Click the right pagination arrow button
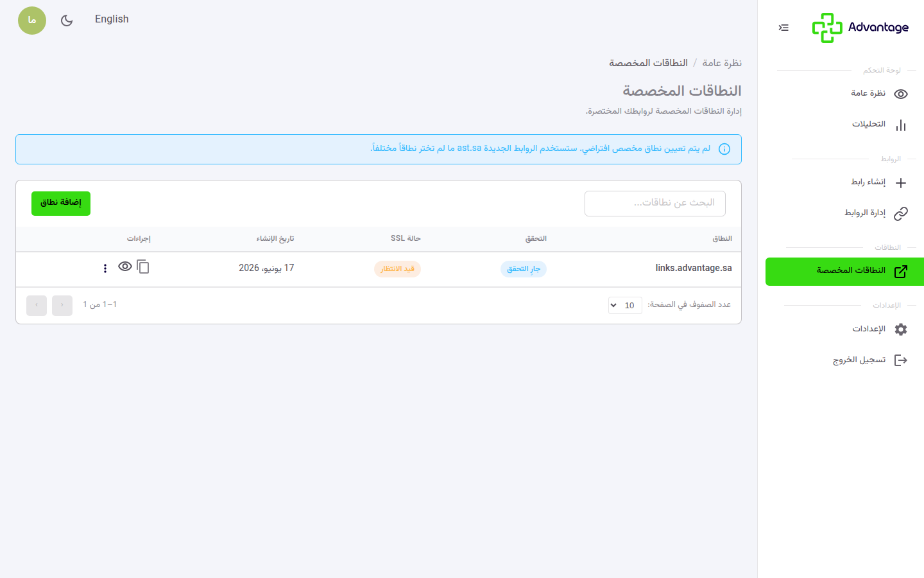The width and height of the screenshot is (924, 578). point(62,305)
